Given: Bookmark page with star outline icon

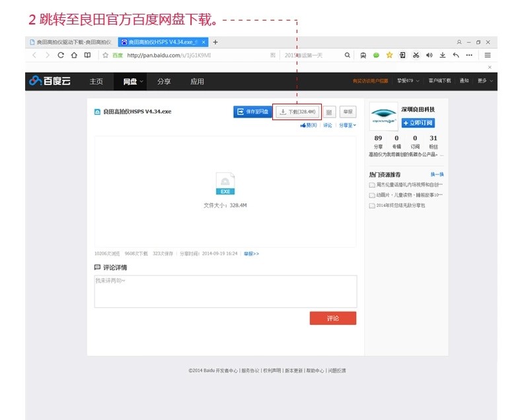Looking at the screenshot, I should pos(106,55).
